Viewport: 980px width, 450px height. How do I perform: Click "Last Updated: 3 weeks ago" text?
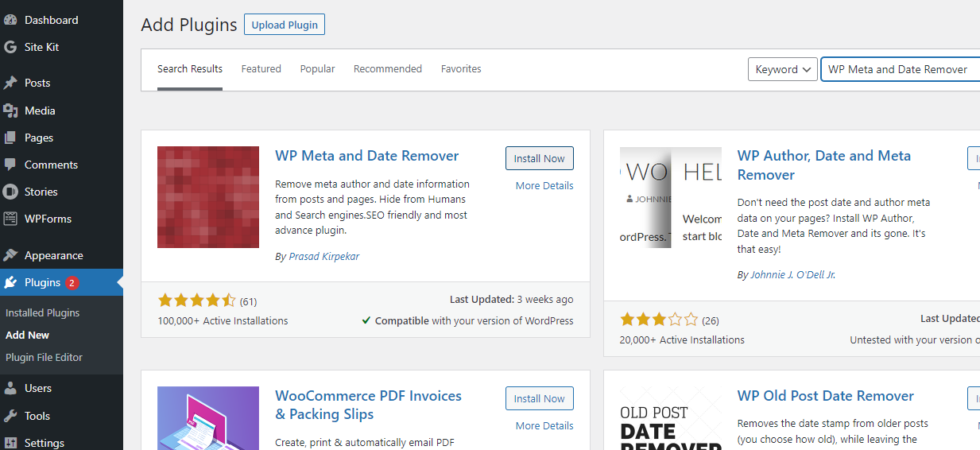click(512, 300)
